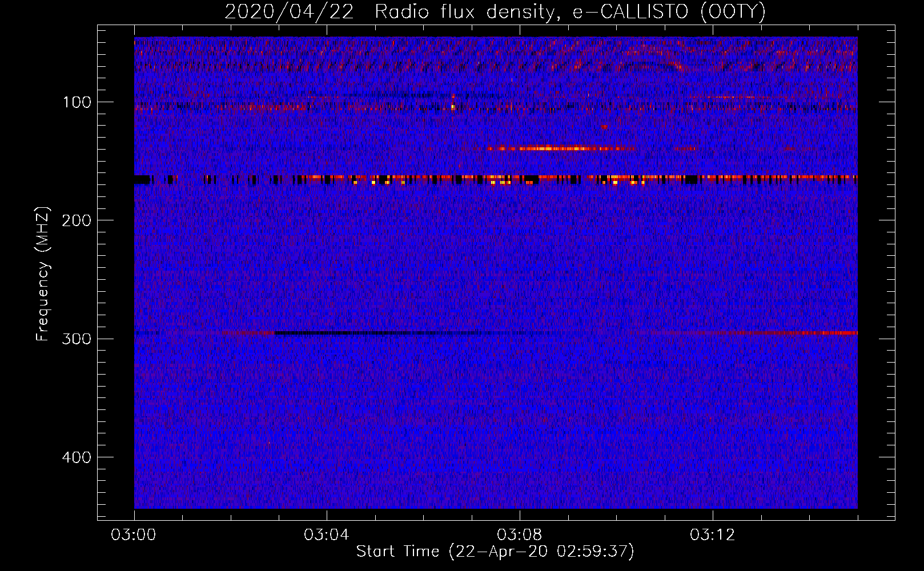
Task: Select the 400 MHz frequency tick label
Action: click(77, 457)
